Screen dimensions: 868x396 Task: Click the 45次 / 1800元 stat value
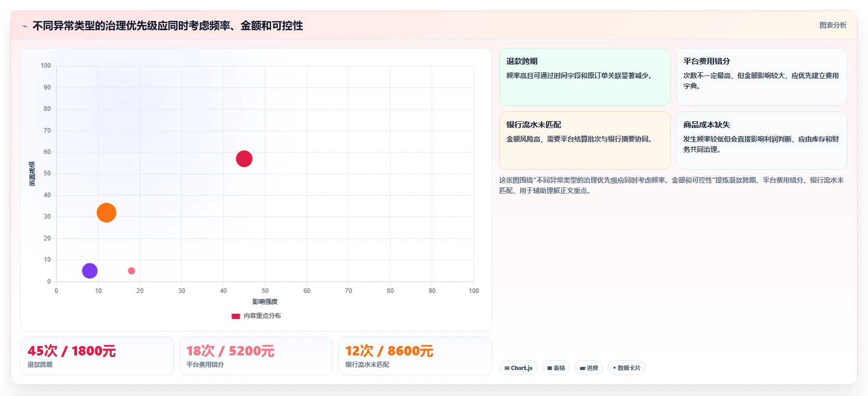pyautogui.click(x=72, y=351)
